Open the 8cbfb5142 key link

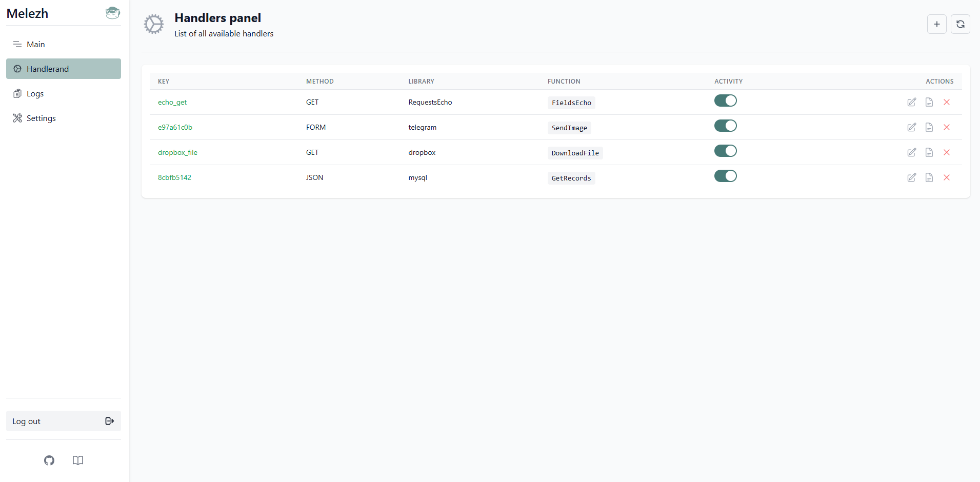click(174, 177)
